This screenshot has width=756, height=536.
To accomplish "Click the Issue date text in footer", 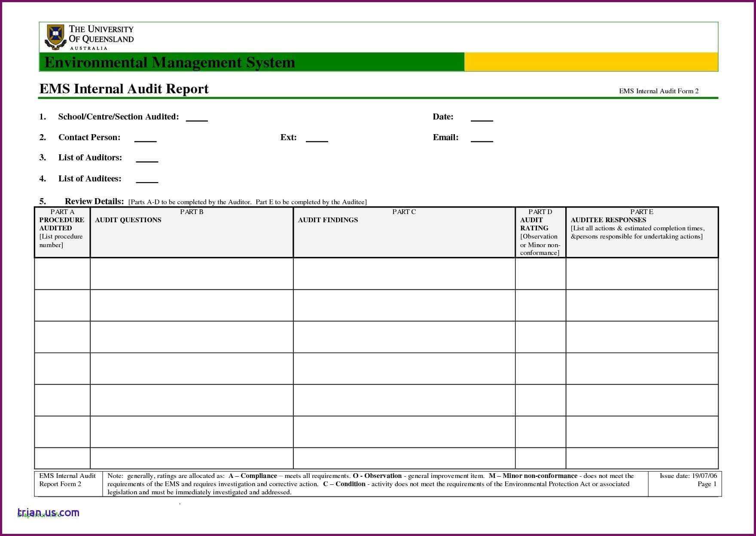I will pos(688,476).
